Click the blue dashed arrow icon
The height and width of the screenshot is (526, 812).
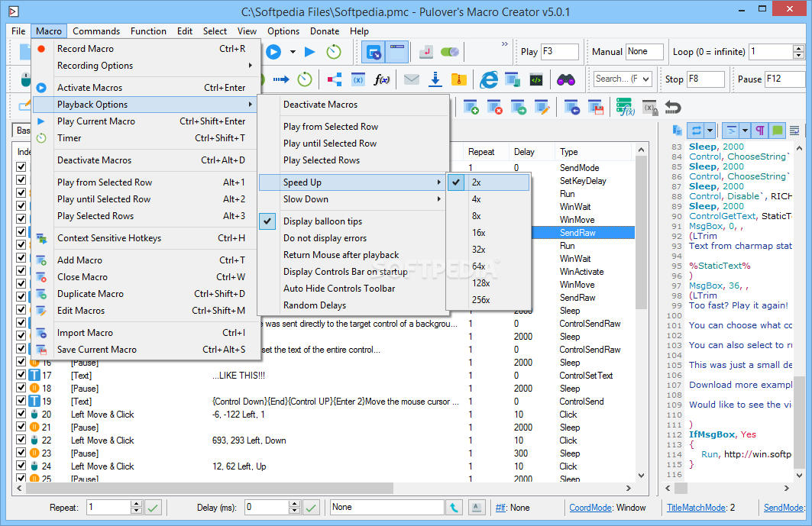pyautogui.click(x=281, y=79)
